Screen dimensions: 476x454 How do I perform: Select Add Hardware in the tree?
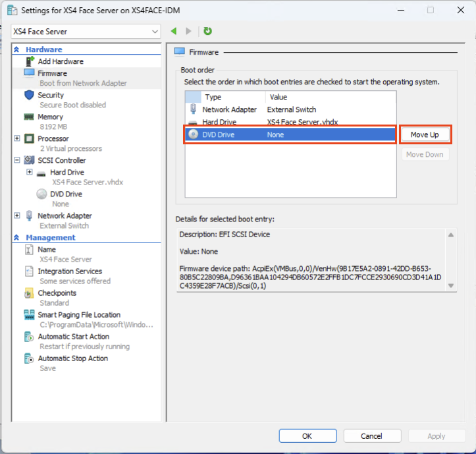(61, 61)
